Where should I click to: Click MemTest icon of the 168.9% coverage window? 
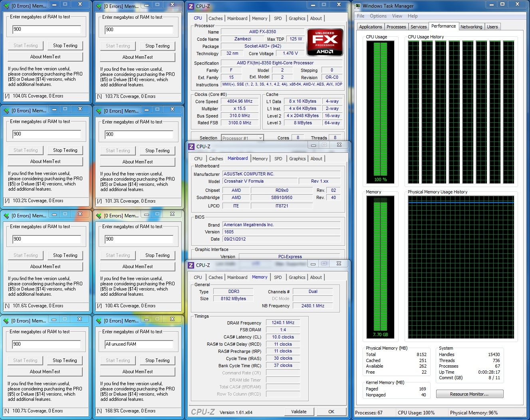pyautogui.click(x=99, y=321)
